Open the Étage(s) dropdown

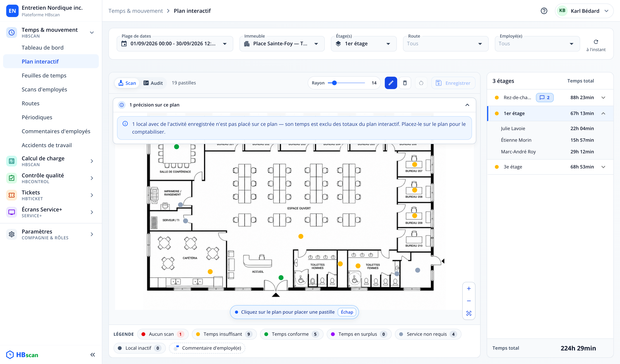364,44
